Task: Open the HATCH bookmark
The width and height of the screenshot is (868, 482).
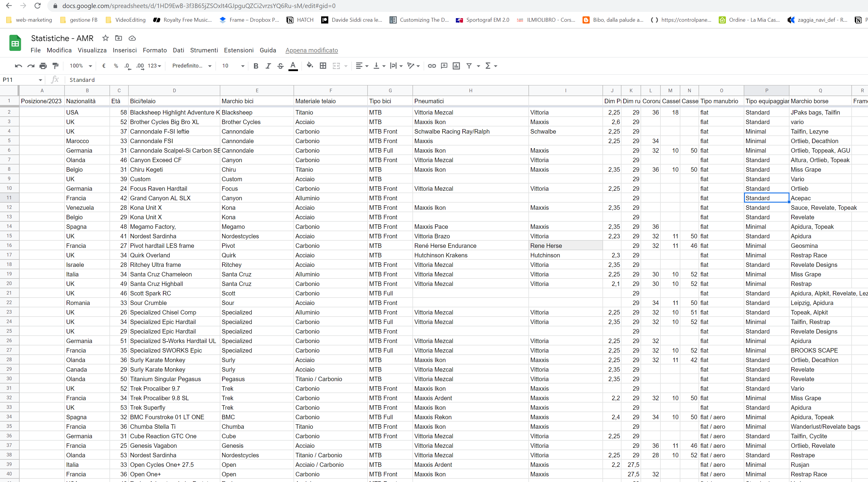Action: coord(300,20)
